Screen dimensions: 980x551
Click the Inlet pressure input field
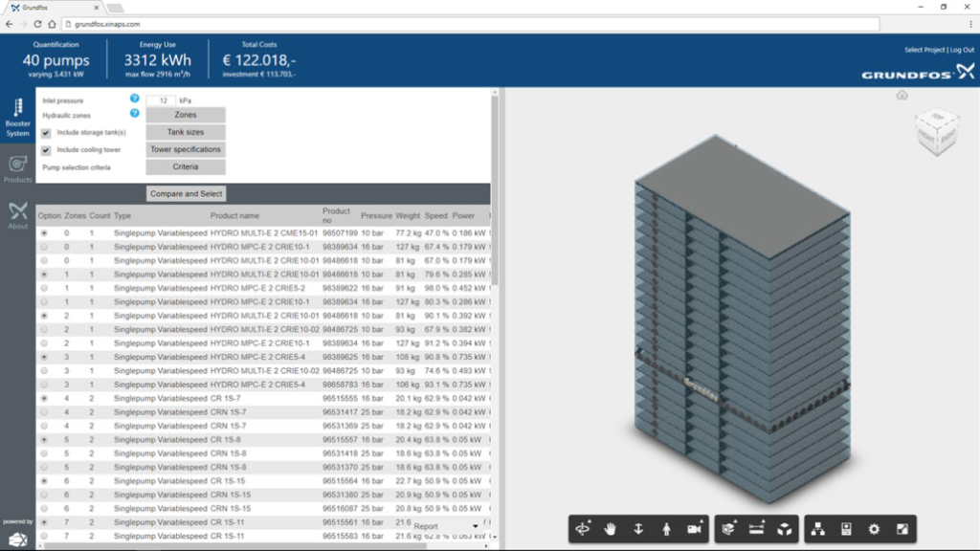point(163,99)
